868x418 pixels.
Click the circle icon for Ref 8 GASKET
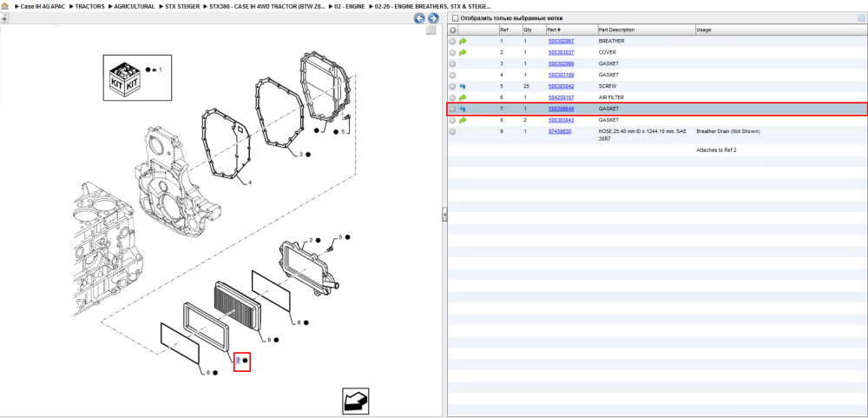452,120
